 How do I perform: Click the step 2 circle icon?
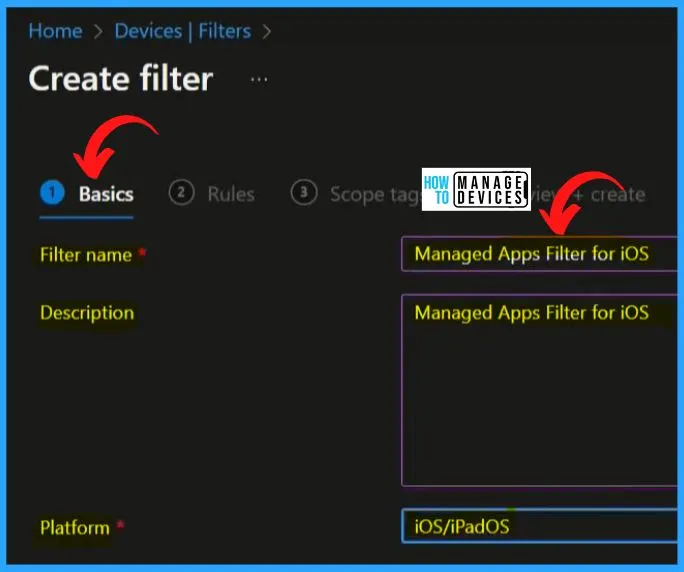click(181, 193)
